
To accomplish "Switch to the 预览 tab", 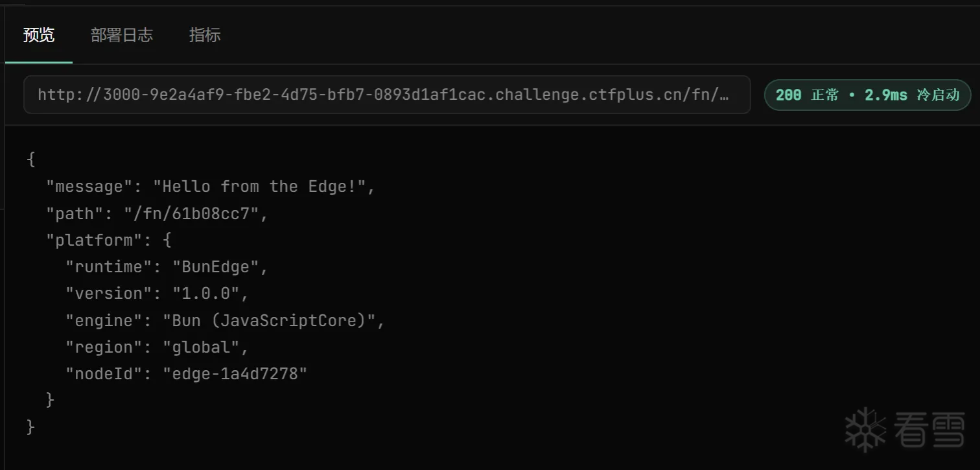I will 39,35.
